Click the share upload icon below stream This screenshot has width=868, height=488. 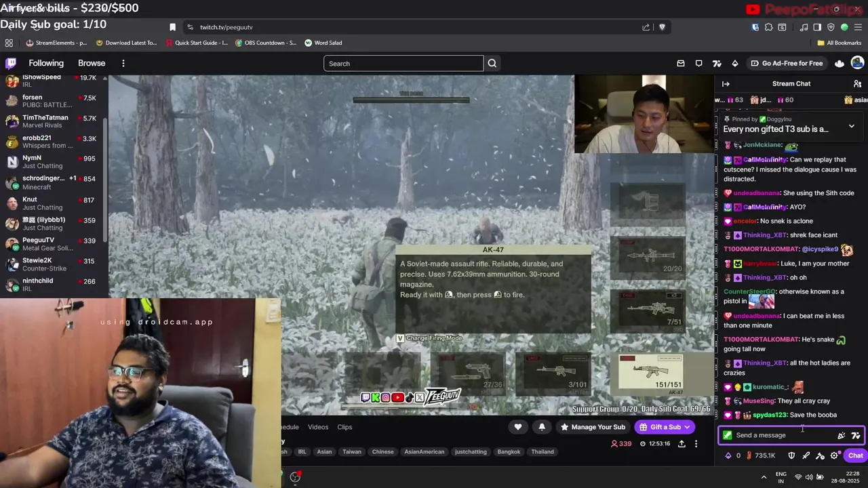pos(682,444)
